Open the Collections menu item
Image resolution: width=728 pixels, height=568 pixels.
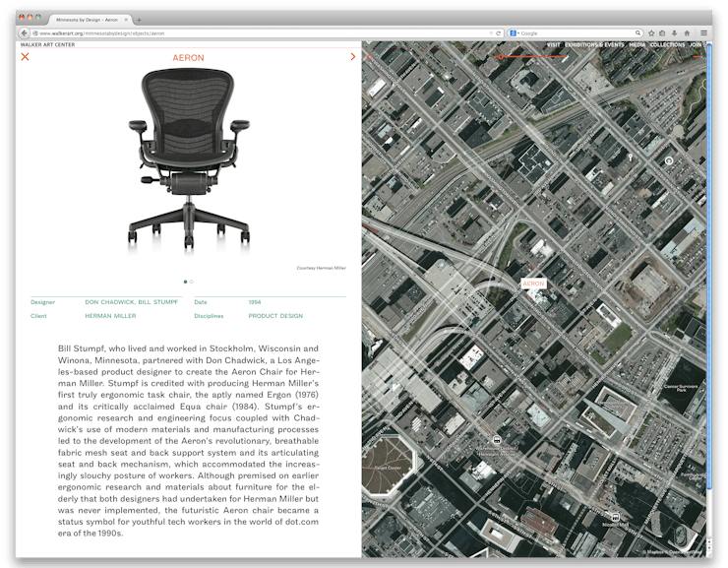(667, 44)
